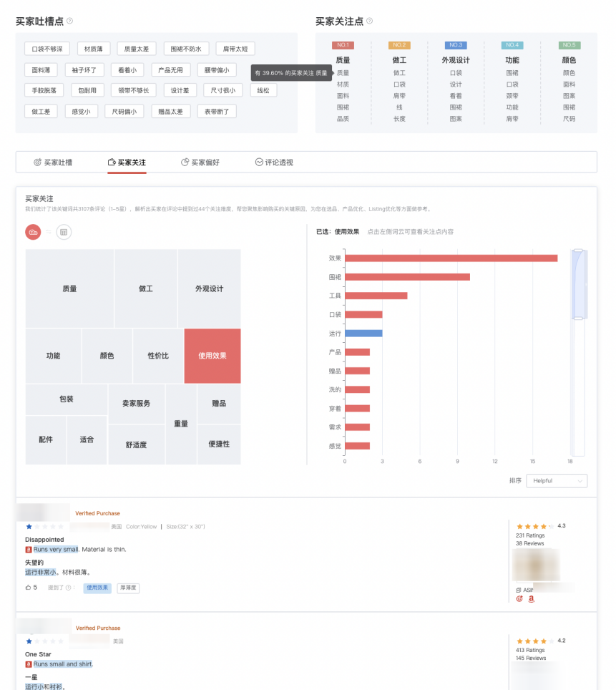Click the help icon beside 买家吐槽点
The width and height of the screenshot is (616, 690).
[x=69, y=21]
